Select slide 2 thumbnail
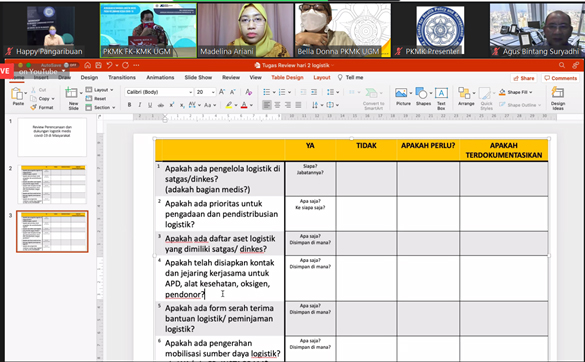This screenshot has height=362, width=585. click(52, 184)
